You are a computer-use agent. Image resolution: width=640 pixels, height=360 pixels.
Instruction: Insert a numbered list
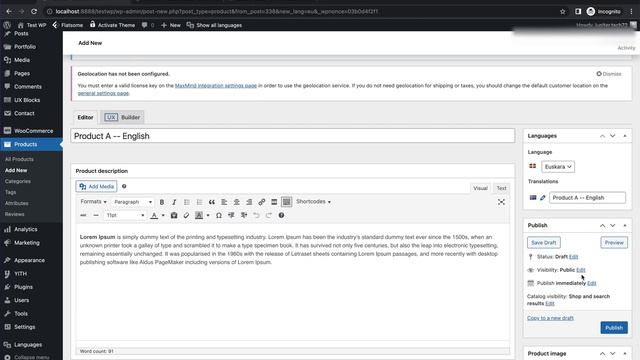pos(199,202)
